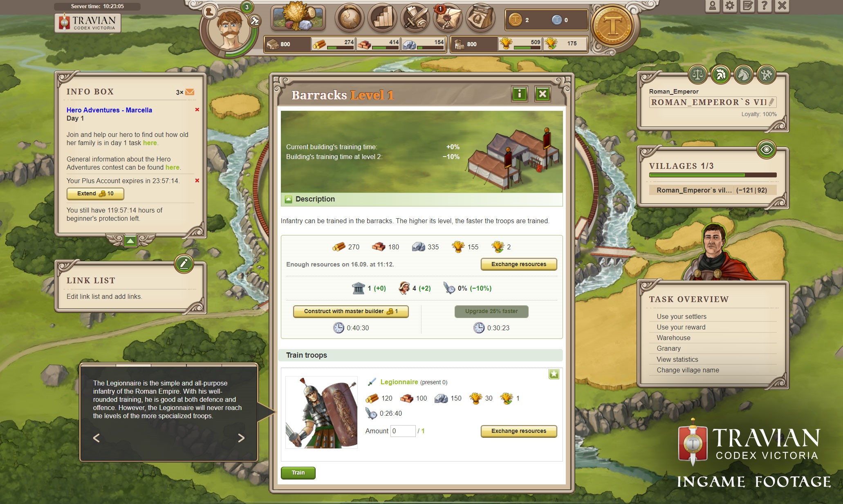Click Exchange resources button for upgrade

[x=518, y=264]
